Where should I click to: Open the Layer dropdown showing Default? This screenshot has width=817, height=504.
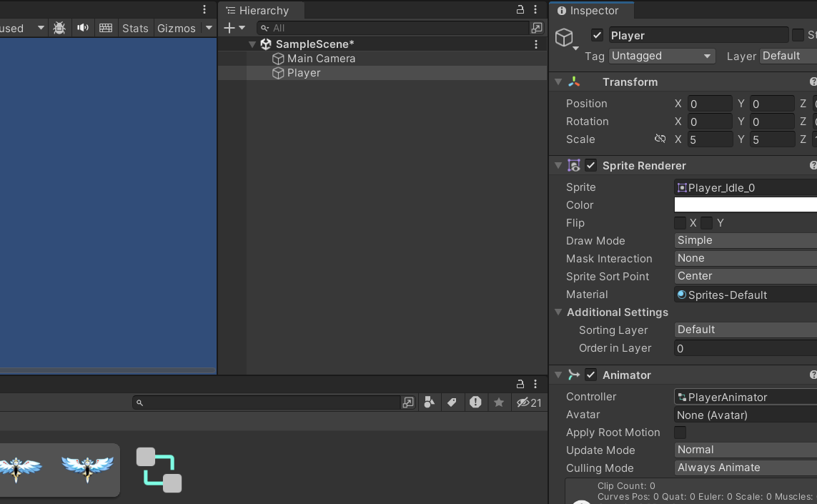tap(788, 56)
